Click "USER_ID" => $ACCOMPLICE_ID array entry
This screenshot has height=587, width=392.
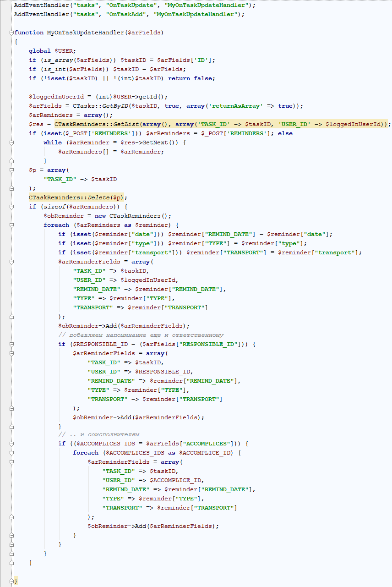click(153, 480)
